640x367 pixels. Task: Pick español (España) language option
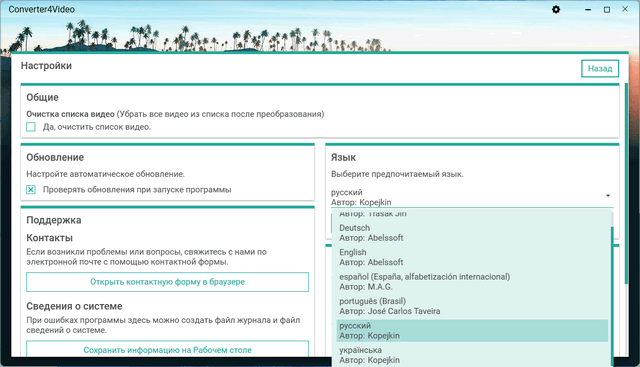pos(472,282)
